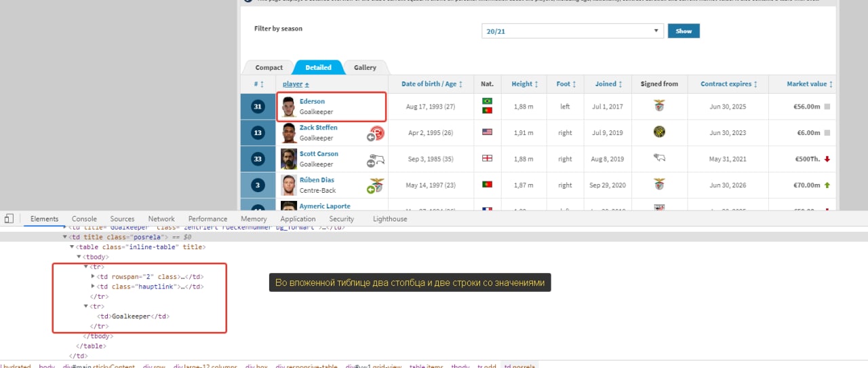Image resolution: width=868 pixels, height=368 pixels.
Task: Click the red down arrow beside €500Th.
Action: (827, 160)
